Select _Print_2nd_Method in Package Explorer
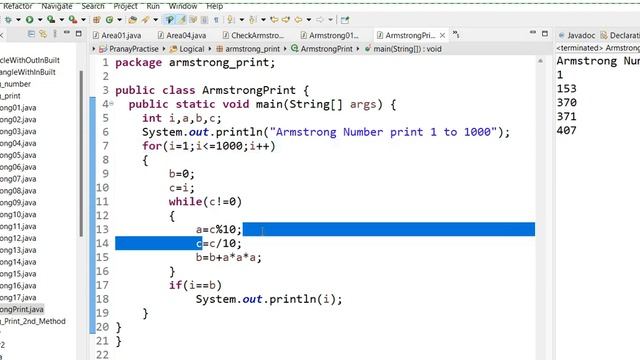This screenshot has height=360, width=640. pos(33,321)
